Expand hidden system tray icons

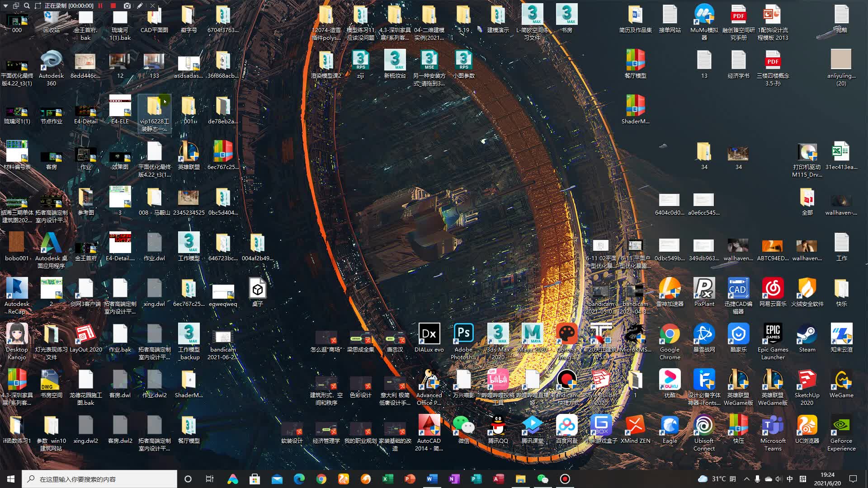pos(746,479)
